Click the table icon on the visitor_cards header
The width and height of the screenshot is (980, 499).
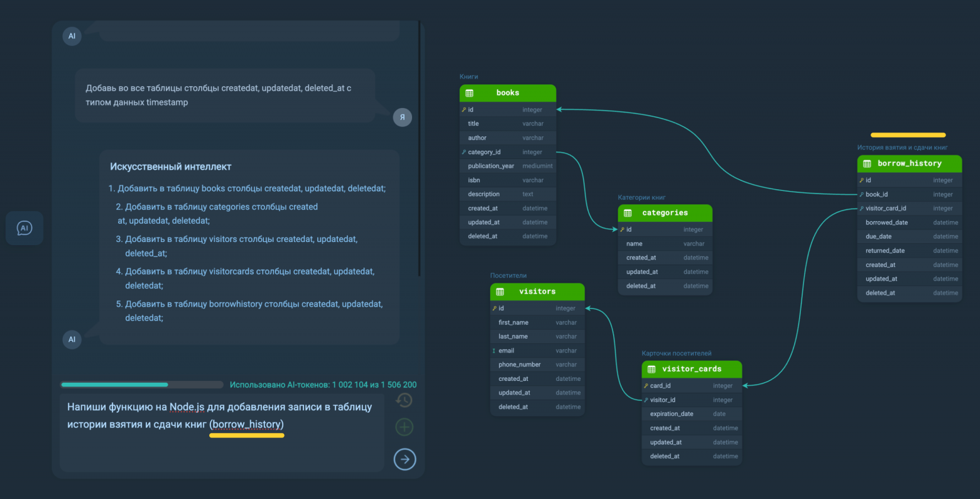click(x=651, y=369)
